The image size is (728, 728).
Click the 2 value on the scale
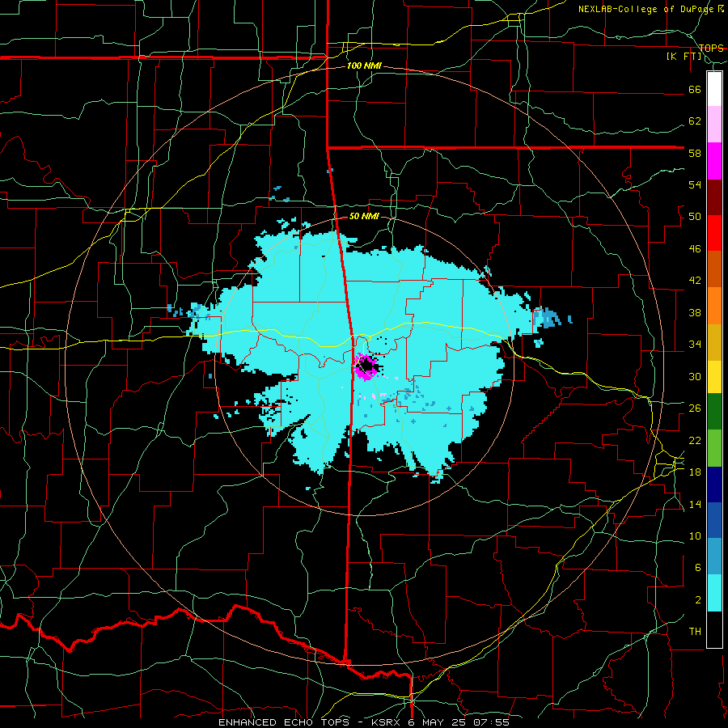[x=697, y=600]
